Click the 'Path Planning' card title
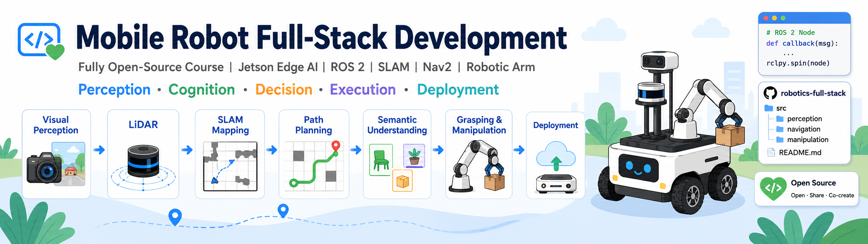Image resolution: width=868 pixels, height=244 pixels. (313, 125)
